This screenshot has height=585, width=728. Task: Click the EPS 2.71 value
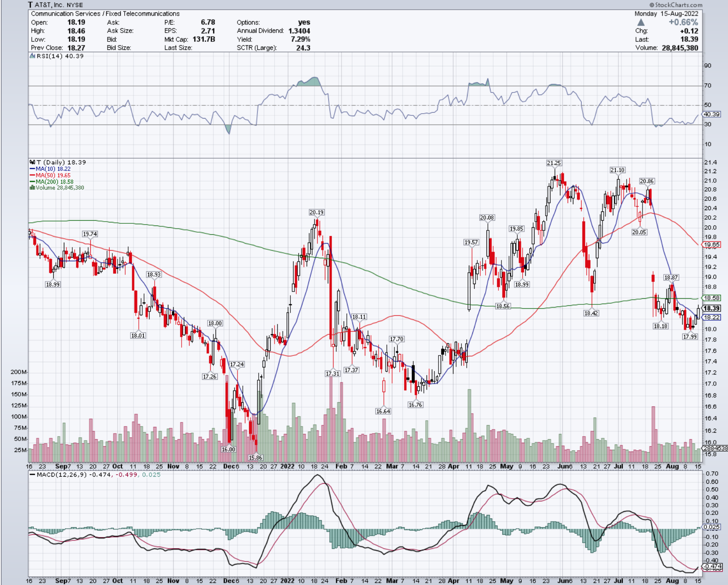(x=208, y=31)
